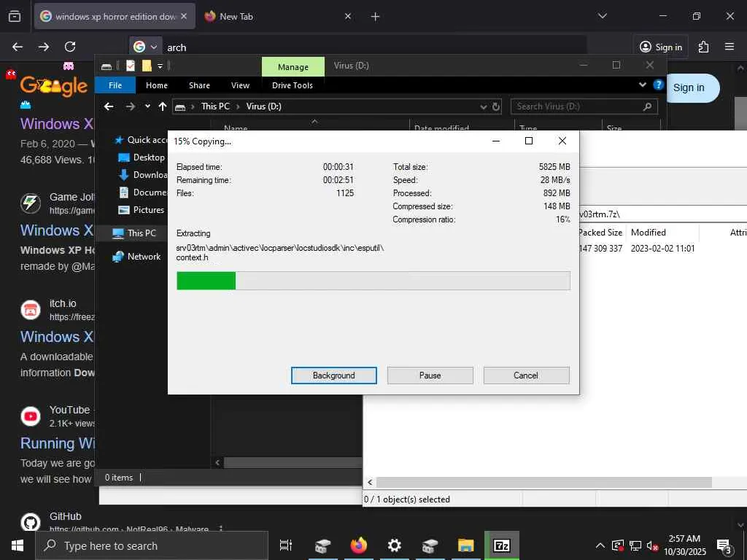Go back in File Explorer
The height and width of the screenshot is (560, 747).
(109, 106)
